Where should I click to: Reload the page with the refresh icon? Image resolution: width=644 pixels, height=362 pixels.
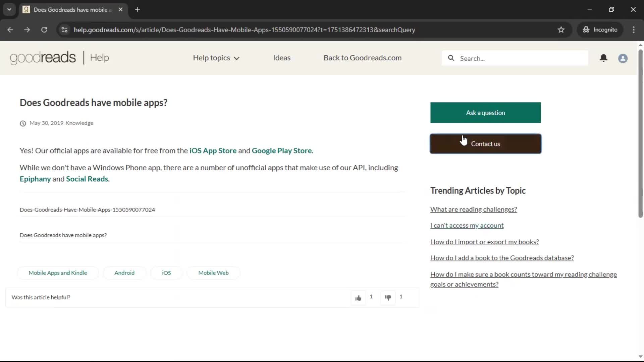point(44,29)
